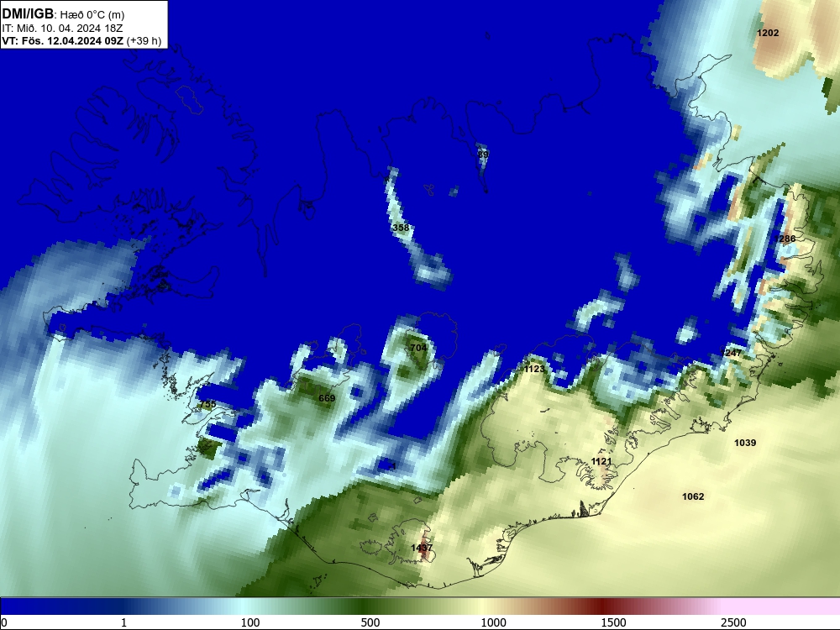Image resolution: width=840 pixels, height=630 pixels.
Task: Select the IT: Mið. 10. 04. 2024 18Z line
Action: 62,29
